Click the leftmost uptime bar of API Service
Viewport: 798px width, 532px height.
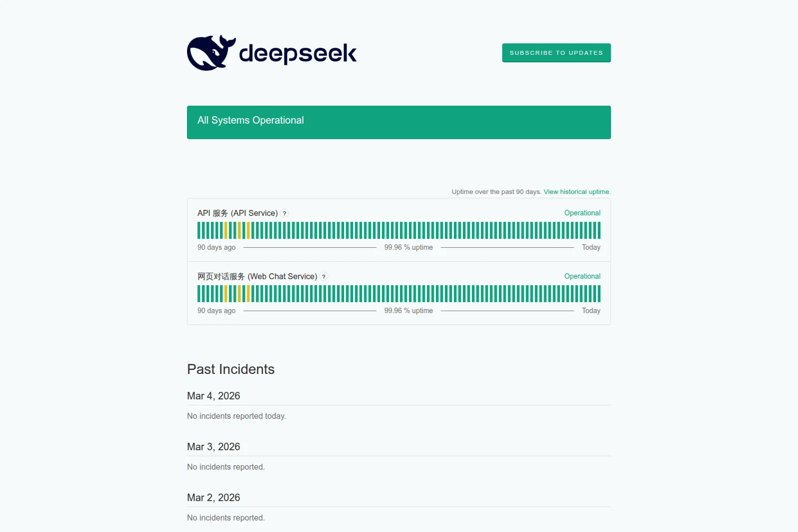[x=199, y=230]
